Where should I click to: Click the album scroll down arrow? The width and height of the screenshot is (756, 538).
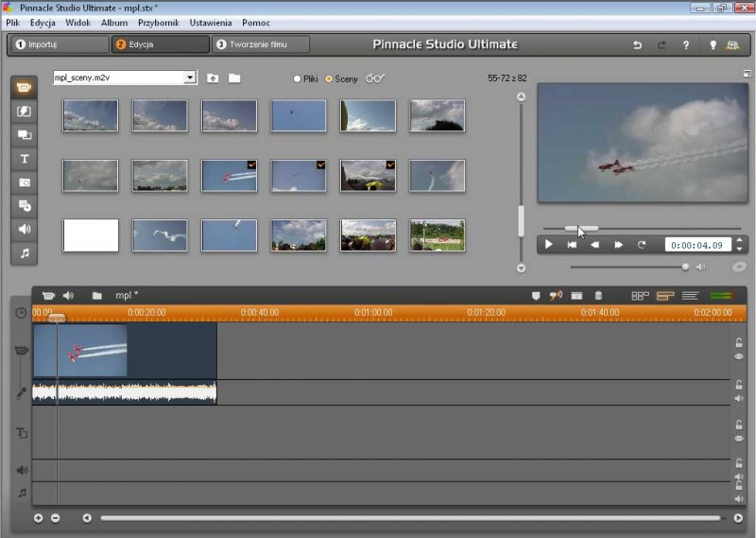(520, 269)
